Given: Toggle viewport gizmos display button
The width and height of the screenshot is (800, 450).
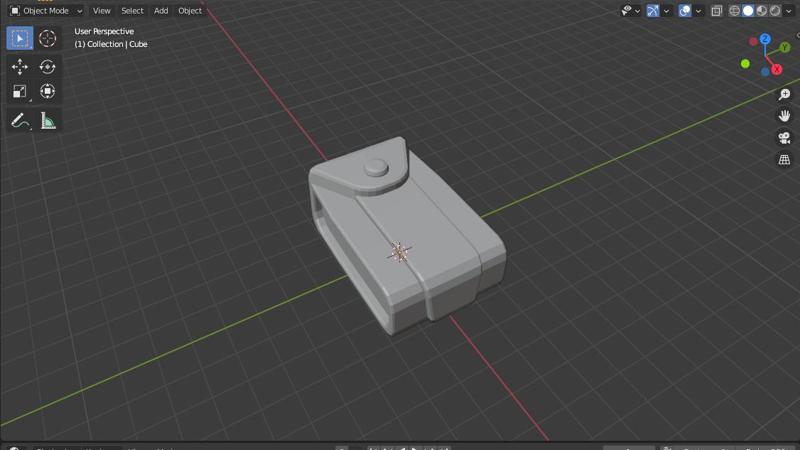Looking at the screenshot, I should click(x=653, y=10).
